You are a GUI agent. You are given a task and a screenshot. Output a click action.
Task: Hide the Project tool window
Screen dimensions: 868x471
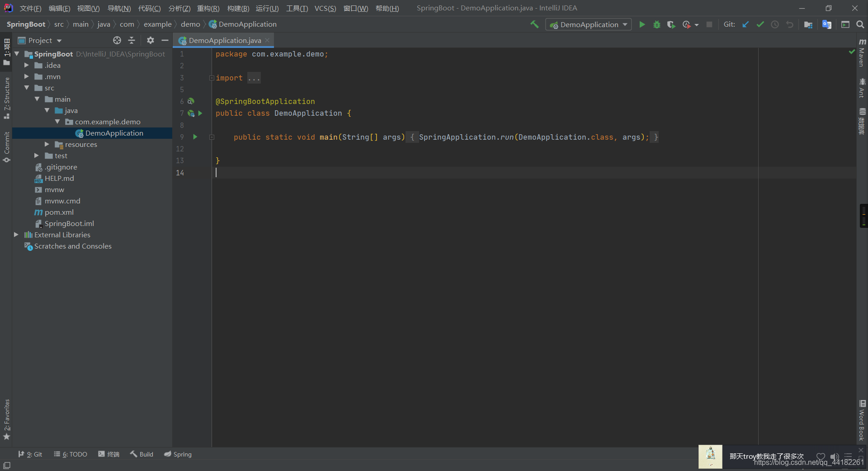pyautogui.click(x=165, y=40)
